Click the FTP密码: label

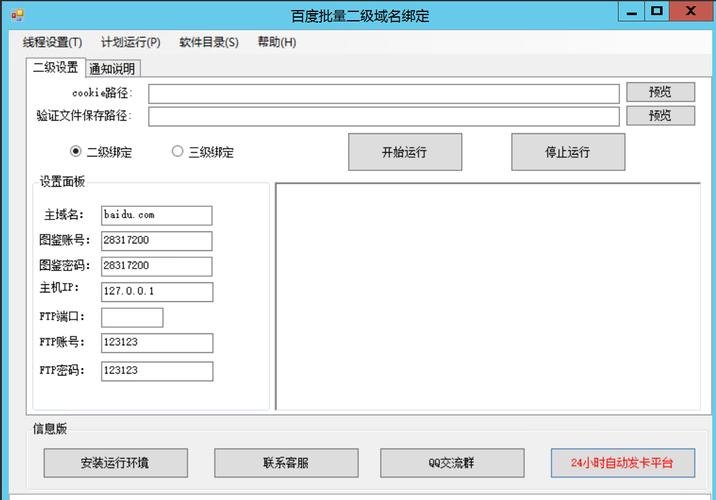pos(62,370)
